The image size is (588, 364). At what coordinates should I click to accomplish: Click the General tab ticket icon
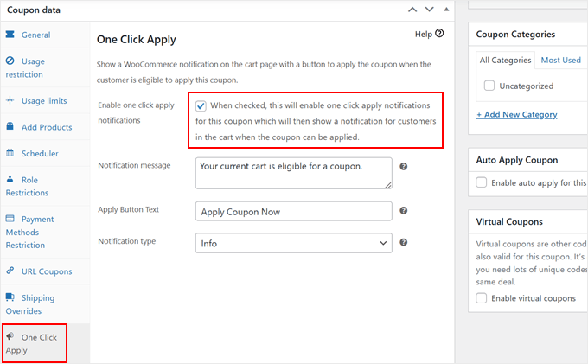click(x=10, y=35)
